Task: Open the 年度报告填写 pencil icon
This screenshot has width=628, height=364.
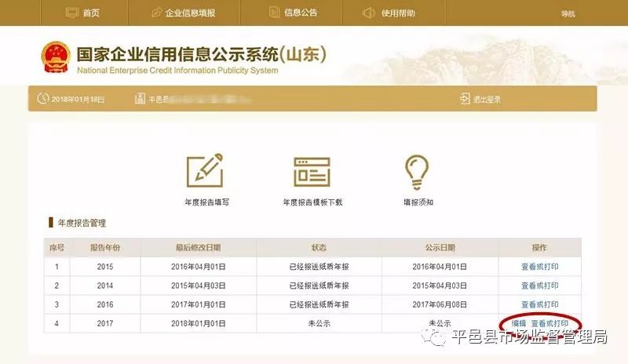Action: pyautogui.click(x=205, y=170)
